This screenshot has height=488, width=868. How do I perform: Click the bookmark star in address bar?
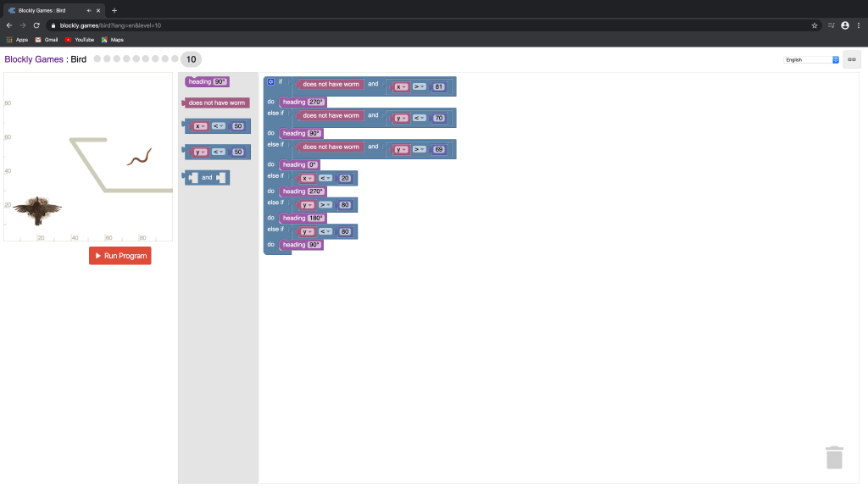click(x=815, y=25)
